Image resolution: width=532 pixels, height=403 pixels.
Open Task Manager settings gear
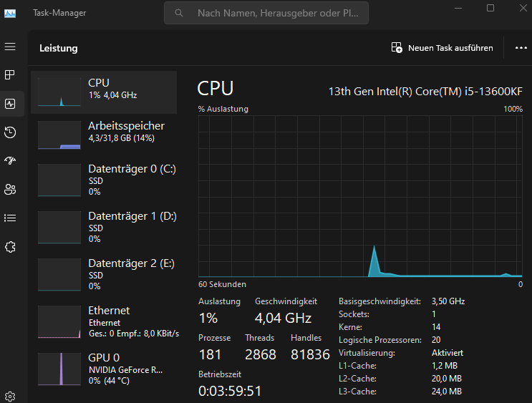click(x=10, y=397)
